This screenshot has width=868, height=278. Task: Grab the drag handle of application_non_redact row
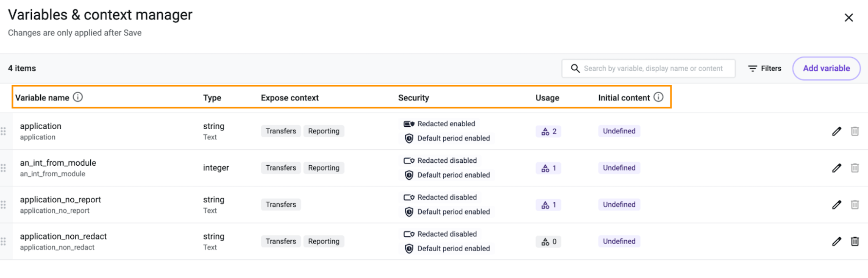3,242
